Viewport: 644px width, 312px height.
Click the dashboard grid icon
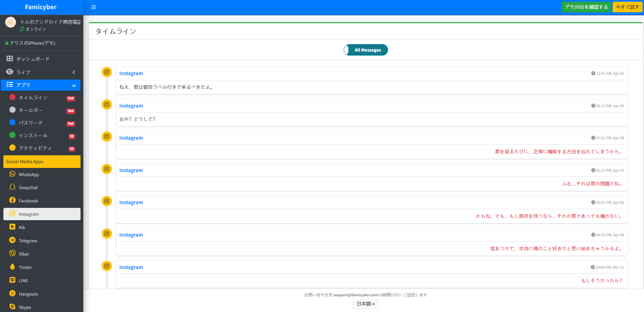10,59
